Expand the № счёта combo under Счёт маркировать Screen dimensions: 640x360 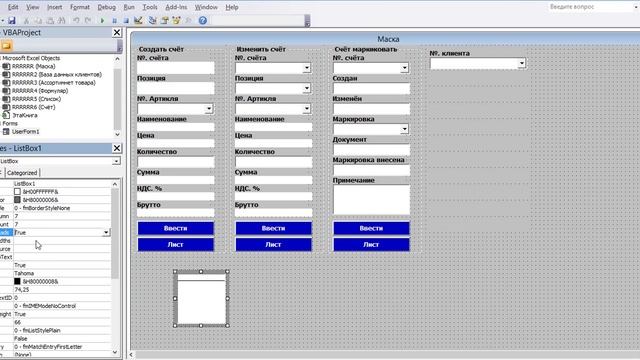pyautogui.click(x=404, y=68)
